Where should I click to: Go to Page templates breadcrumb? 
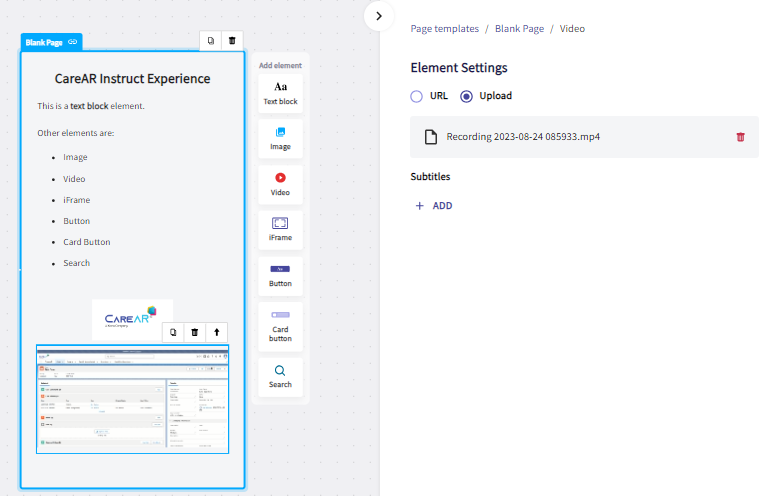coord(445,29)
